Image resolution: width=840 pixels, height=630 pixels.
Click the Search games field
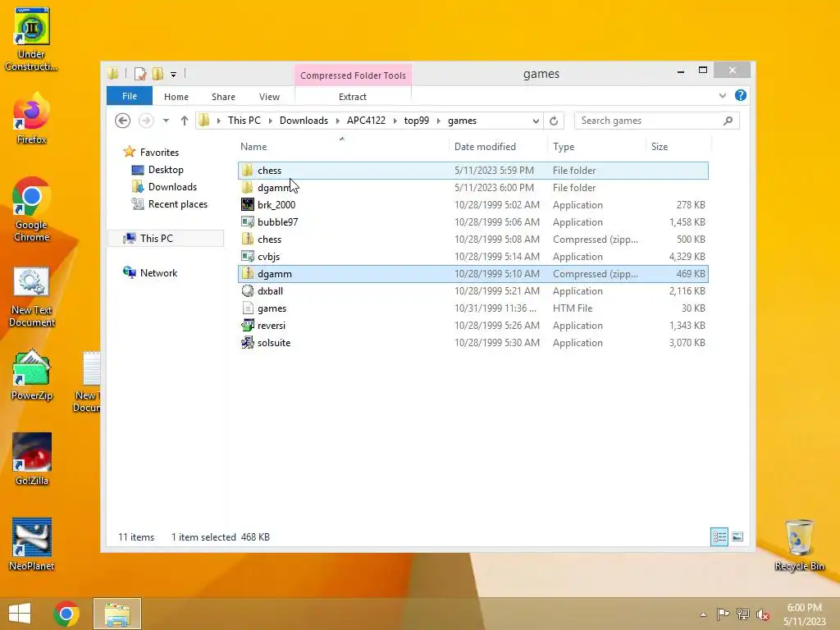click(656, 121)
